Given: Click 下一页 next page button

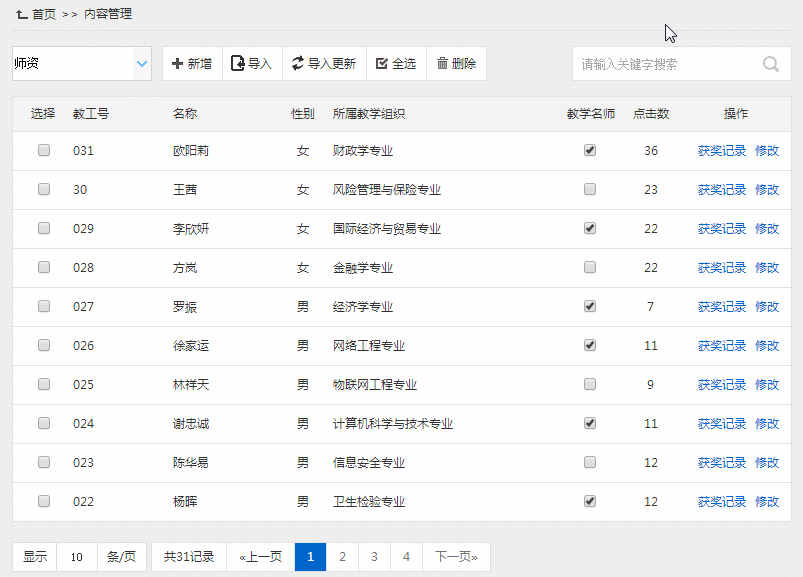Looking at the screenshot, I should [x=456, y=557].
